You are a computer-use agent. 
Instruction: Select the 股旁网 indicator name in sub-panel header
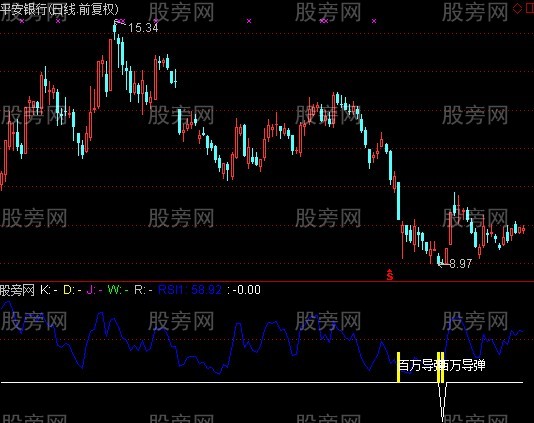pyautogui.click(x=17, y=290)
